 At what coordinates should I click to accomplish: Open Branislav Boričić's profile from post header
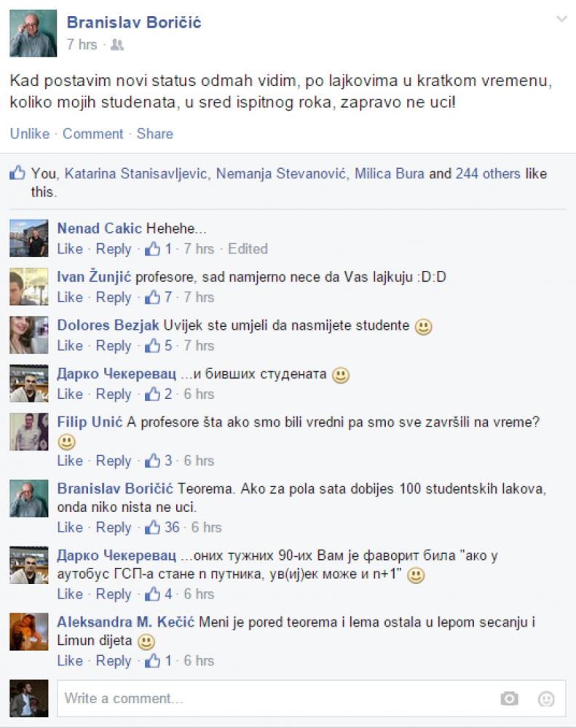pos(134,23)
